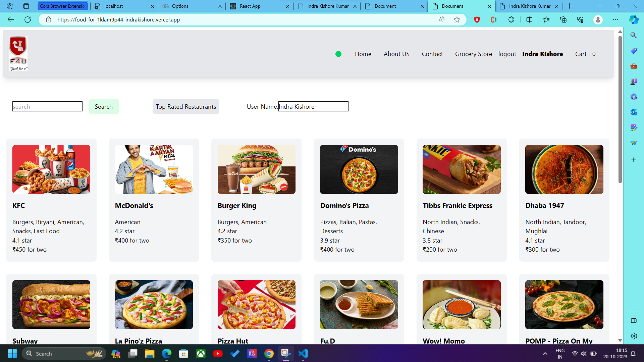Click the Top Rated Restaurants button
644x362 pixels.
click(186, 106)
